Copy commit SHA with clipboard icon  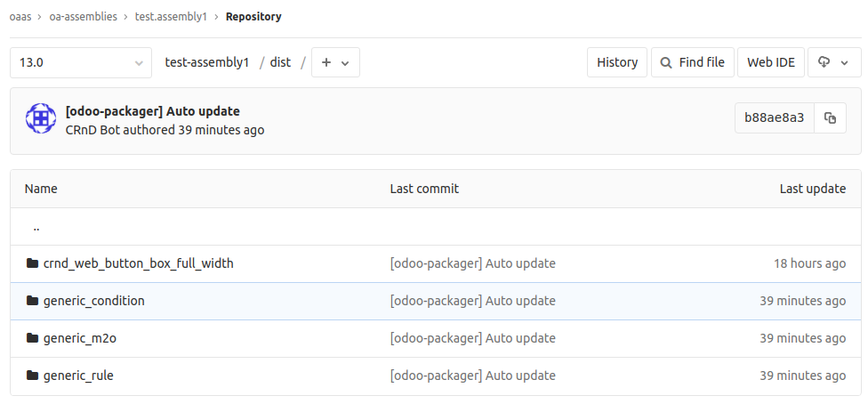pos(830,118)
